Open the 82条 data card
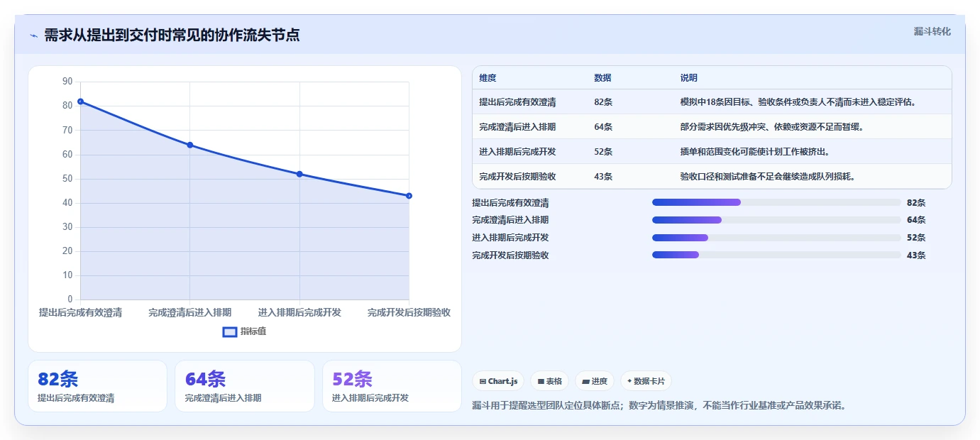The width and height of the screenshot is (980, 440). pos(97,386)
